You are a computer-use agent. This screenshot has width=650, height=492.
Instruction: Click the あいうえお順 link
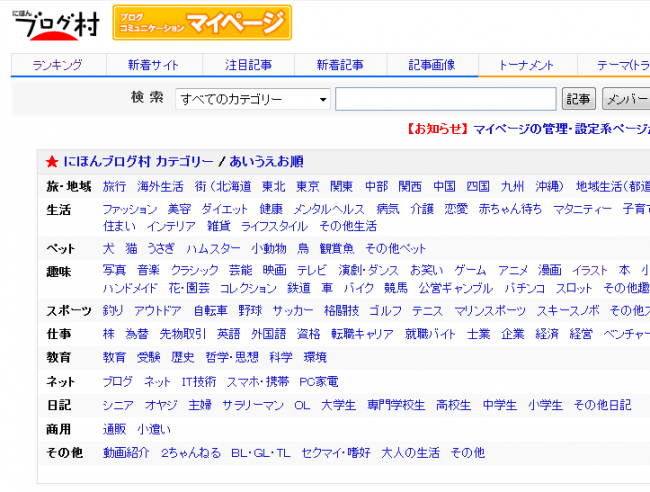coord(266,161)
